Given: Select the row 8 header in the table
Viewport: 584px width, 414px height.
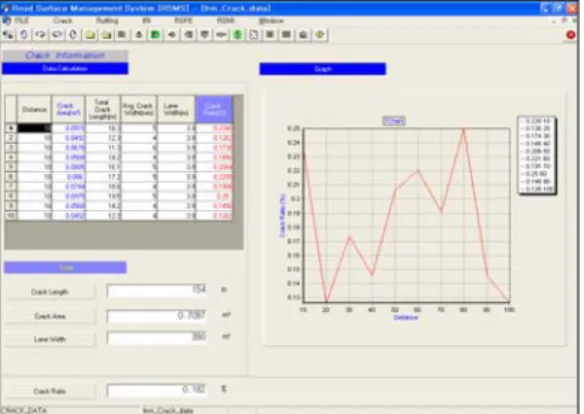Looking at the screenshot, I should [x=11, y=196].
